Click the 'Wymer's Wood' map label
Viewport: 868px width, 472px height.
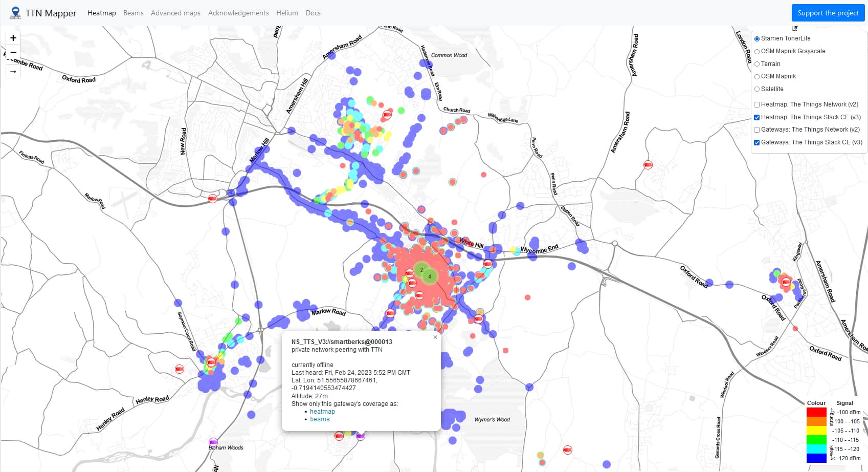tap(492, 420)
